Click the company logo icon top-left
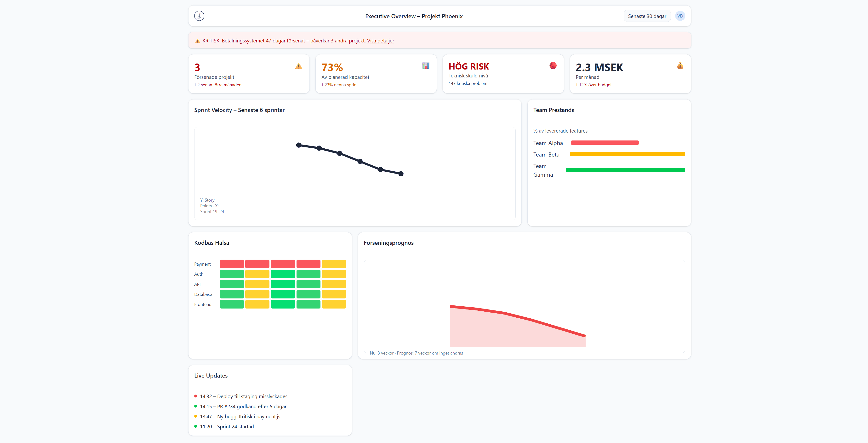The width and height of the screenshot is (868, 443). pyautogui.click(x=199, y=16)
